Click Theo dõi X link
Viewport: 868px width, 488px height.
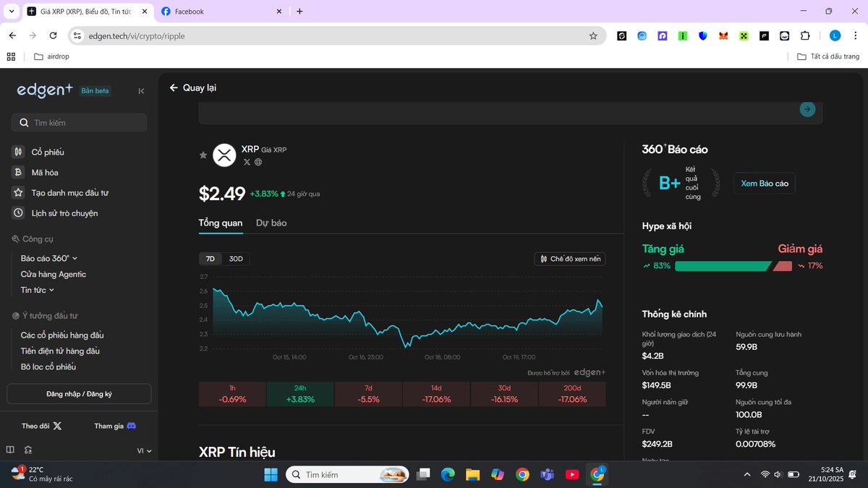point(41,426)
